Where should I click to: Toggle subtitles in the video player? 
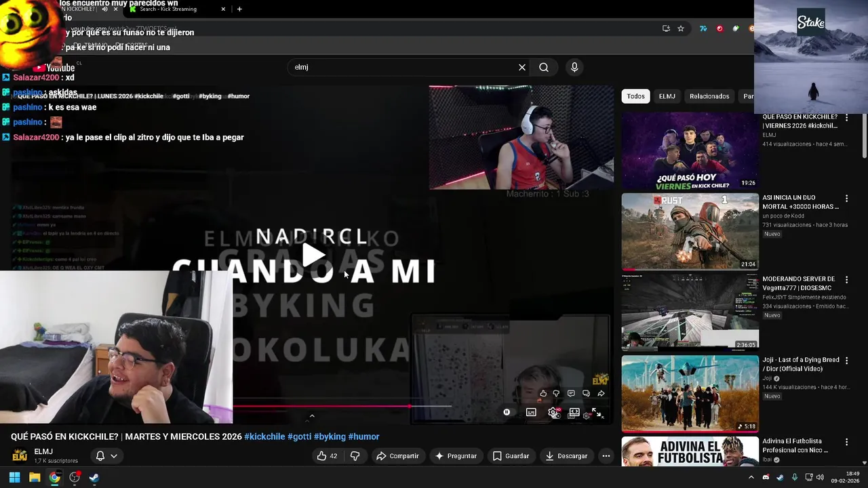pyautogui.click(x=531, y=412)
